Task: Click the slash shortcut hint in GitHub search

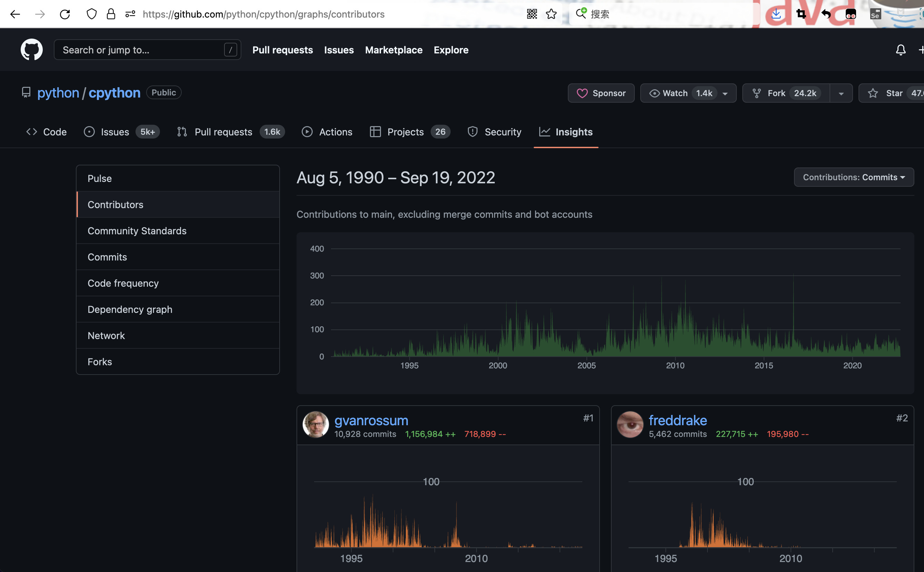Action: (x=231, y=50)
